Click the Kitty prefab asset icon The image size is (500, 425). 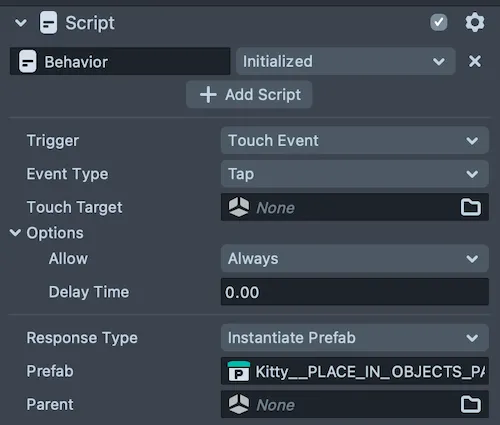[x=239, y=371]
